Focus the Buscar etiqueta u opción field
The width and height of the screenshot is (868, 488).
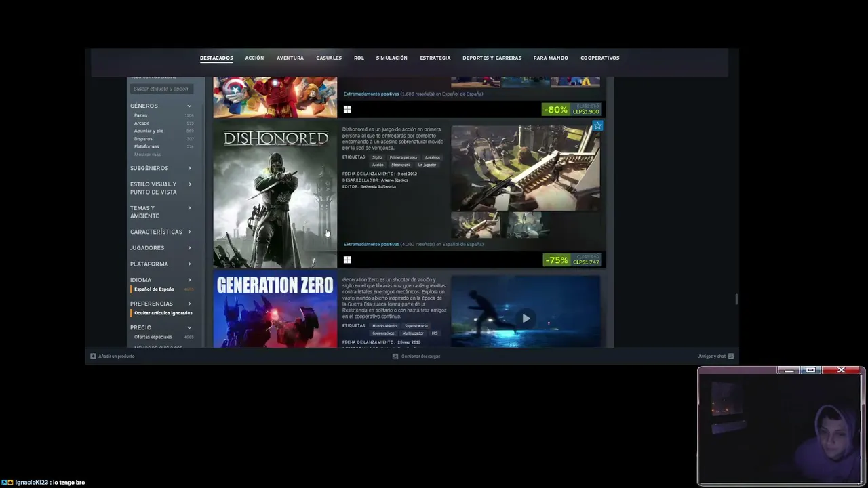point(161,89)
